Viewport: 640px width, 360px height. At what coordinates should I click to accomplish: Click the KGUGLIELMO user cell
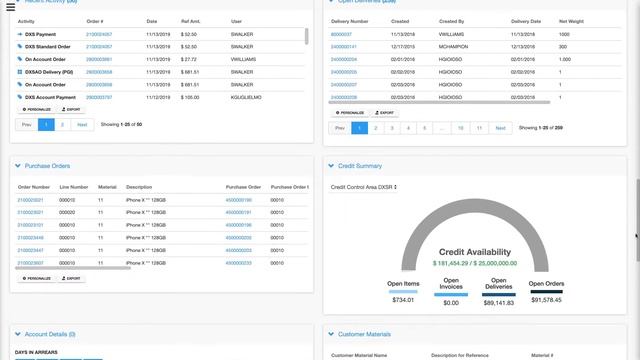point(246,97)
